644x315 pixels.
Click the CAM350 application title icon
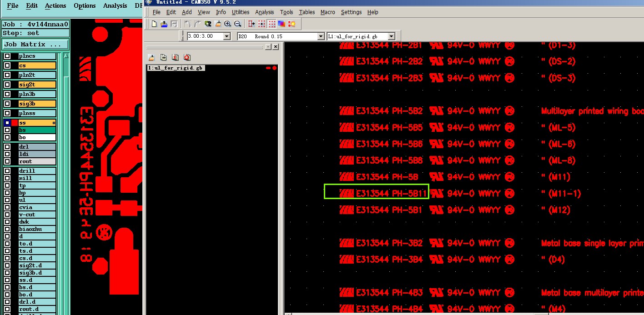(x=149, y=2)
